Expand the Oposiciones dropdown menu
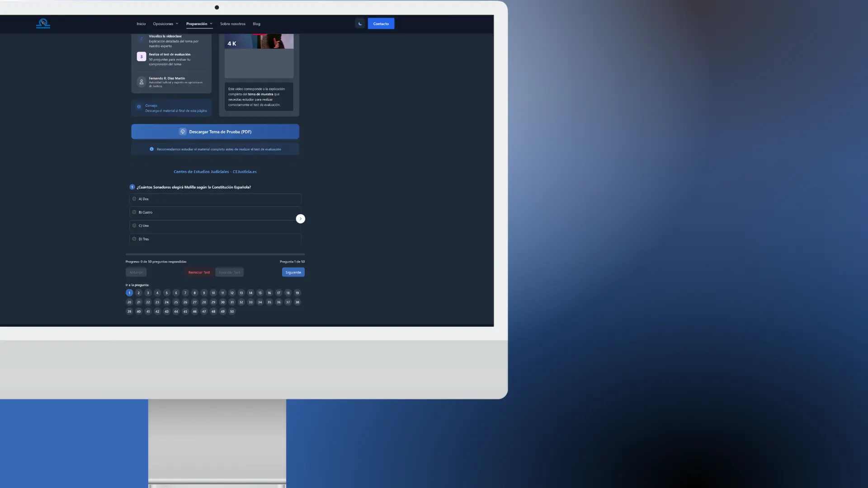Image resolution: width=868 pixels, height=488 pixels. [x=165, y=23]
